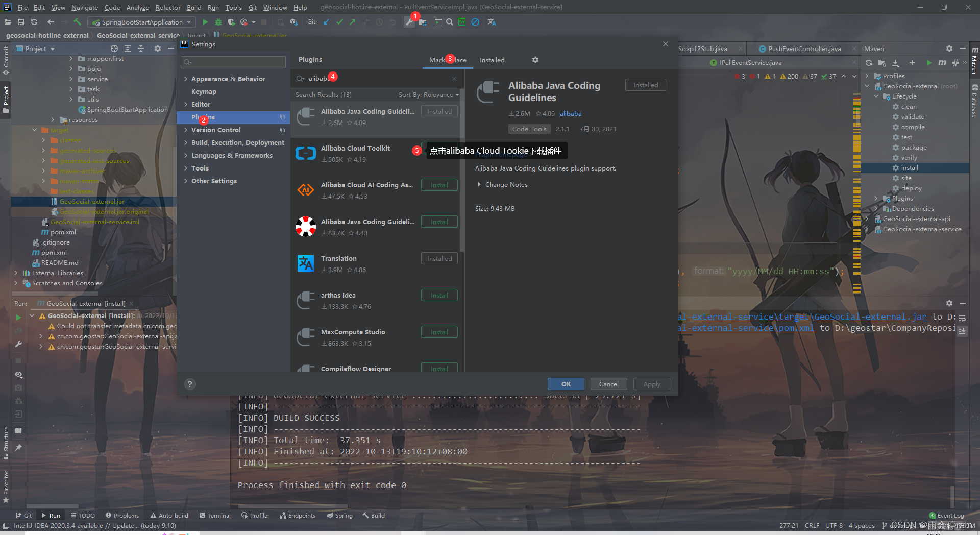
Task: Open the alibaba vendor link
Action: [x=571, y=114]
